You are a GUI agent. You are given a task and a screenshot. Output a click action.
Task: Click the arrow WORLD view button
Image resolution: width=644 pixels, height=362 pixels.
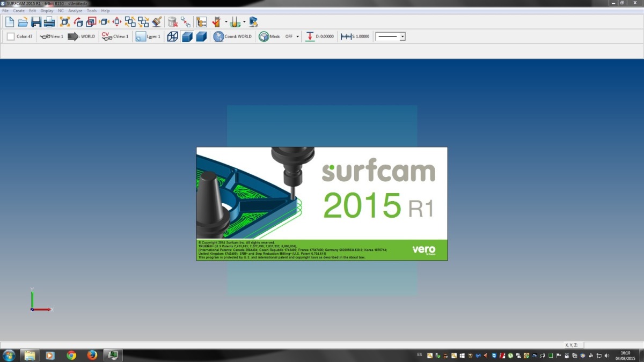(x=82, y=36)
